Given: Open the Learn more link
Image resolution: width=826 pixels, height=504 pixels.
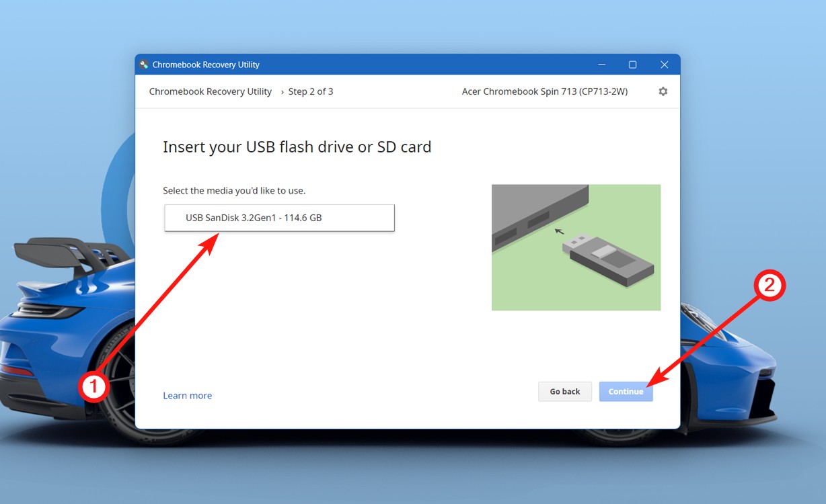Looking at the screenshot, I should pyautogui.click(x=187, y=395).
